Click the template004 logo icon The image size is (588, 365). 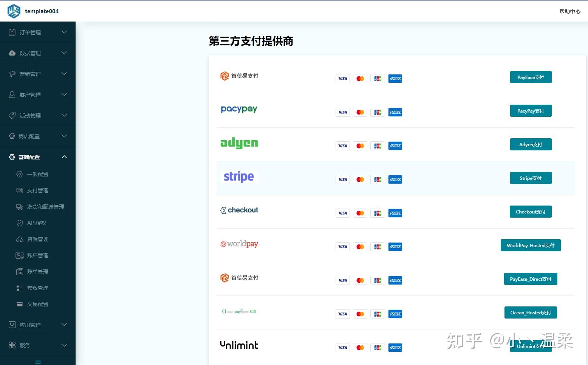click(x=14, y=11)
